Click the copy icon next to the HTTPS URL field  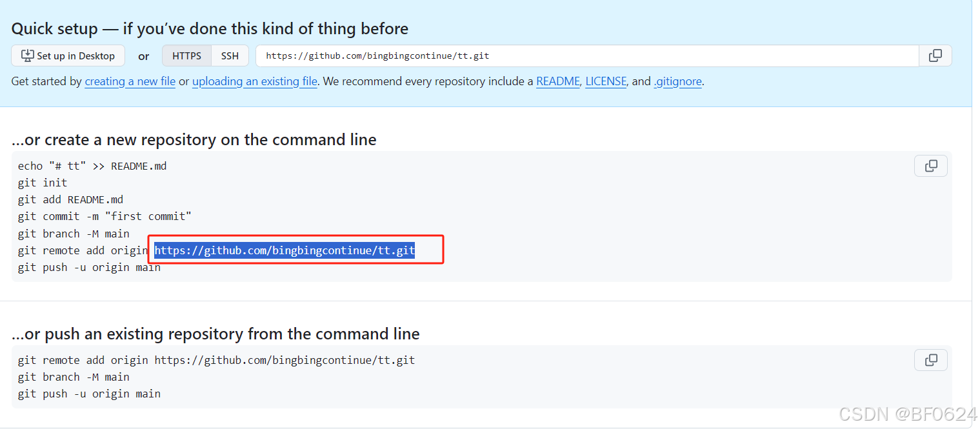coord(935,55)
